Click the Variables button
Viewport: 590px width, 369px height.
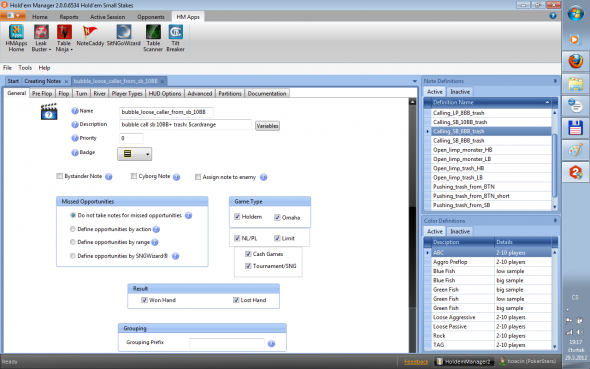click(267, 126)
